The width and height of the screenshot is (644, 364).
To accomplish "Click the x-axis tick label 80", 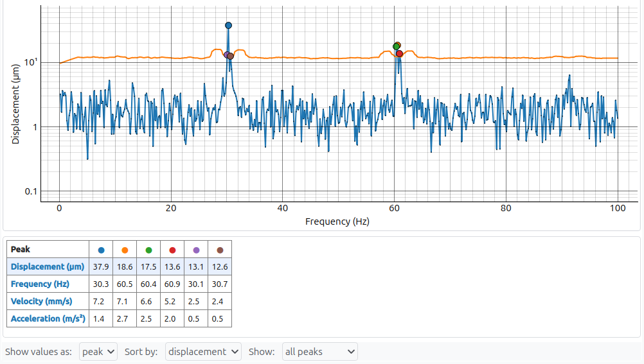I will click(x=506, y=208).
